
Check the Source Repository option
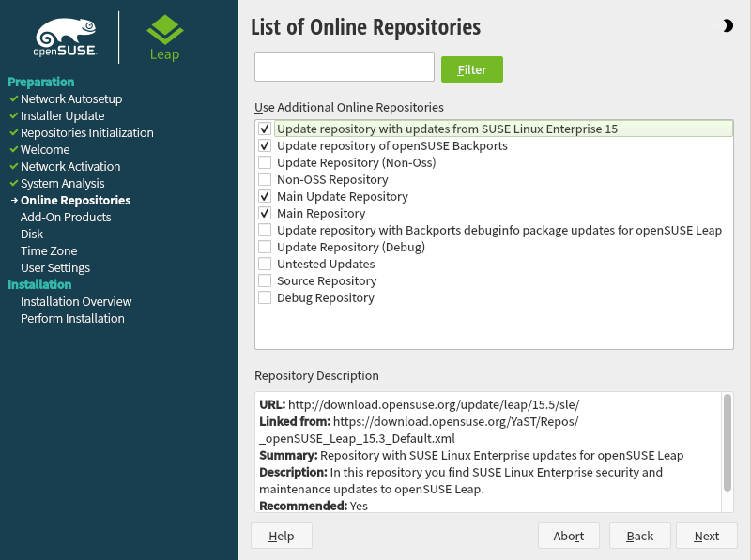click(266, 281)
